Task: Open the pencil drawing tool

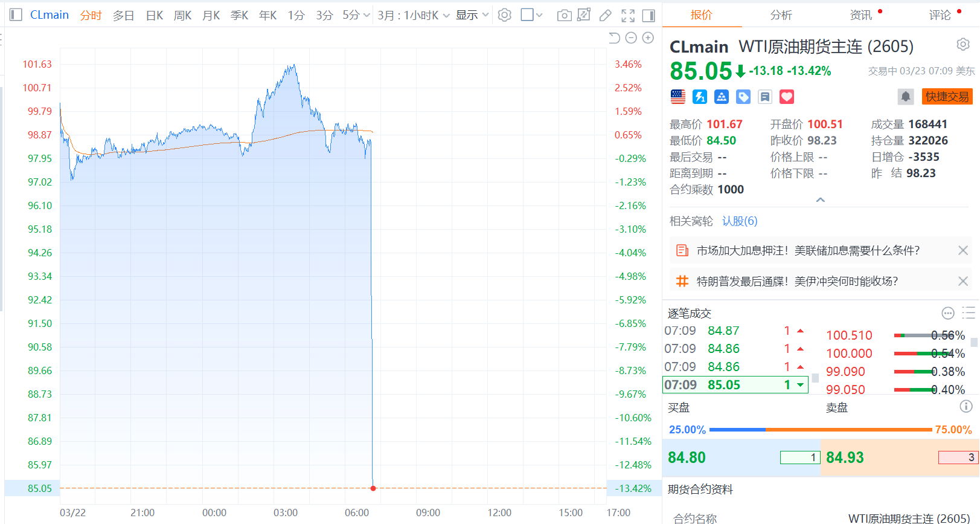Action: pyautogui.click(x=605, y=15)
